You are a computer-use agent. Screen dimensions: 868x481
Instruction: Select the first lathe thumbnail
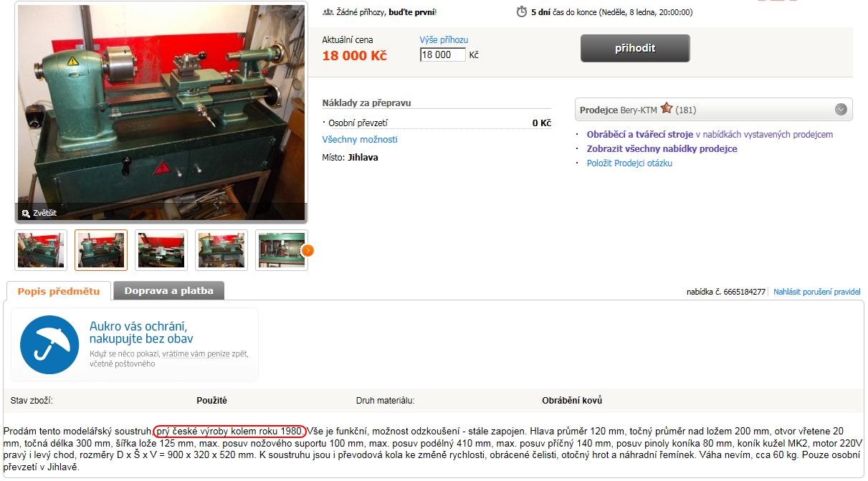pos(41,250)
